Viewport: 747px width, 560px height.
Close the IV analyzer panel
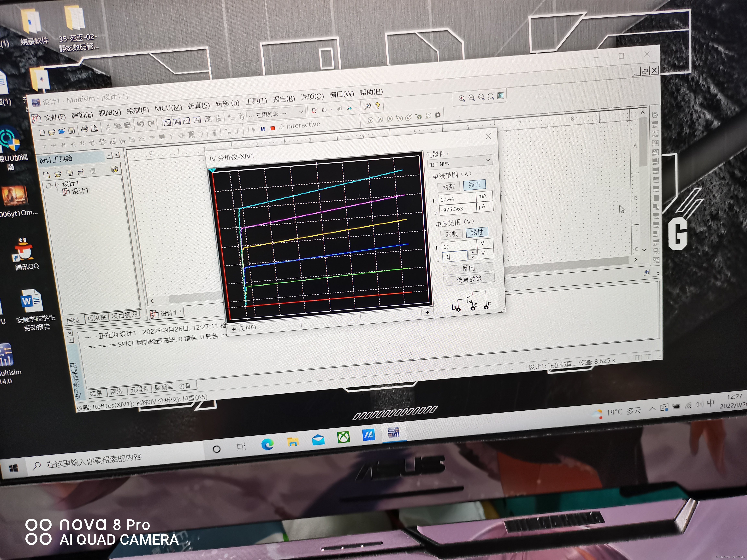488,136
